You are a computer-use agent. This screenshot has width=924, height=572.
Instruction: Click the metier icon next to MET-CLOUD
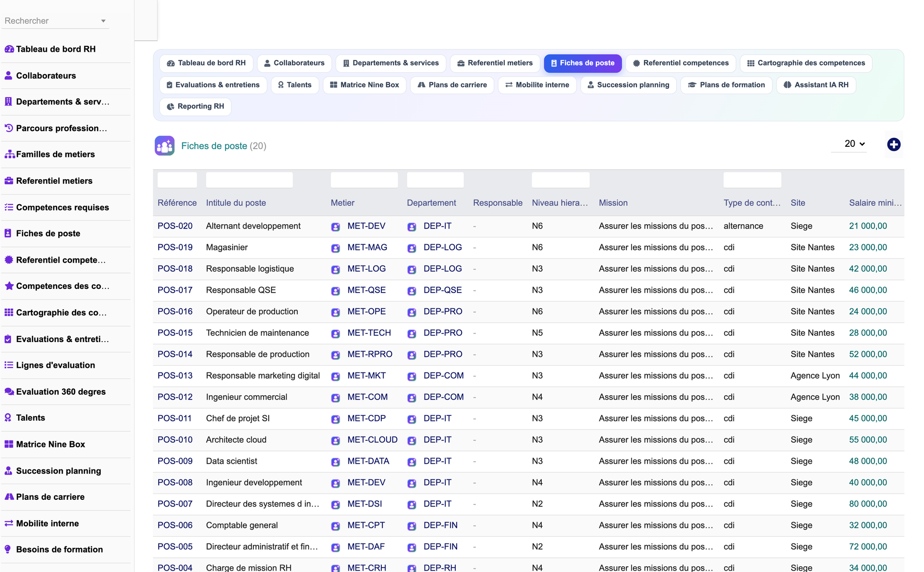click(336, 440)
